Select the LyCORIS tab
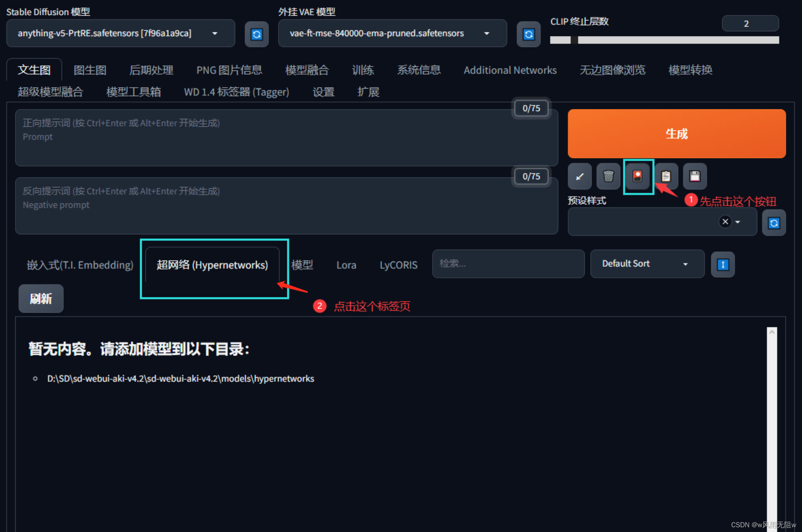The image size is (802, 532). 398,265
